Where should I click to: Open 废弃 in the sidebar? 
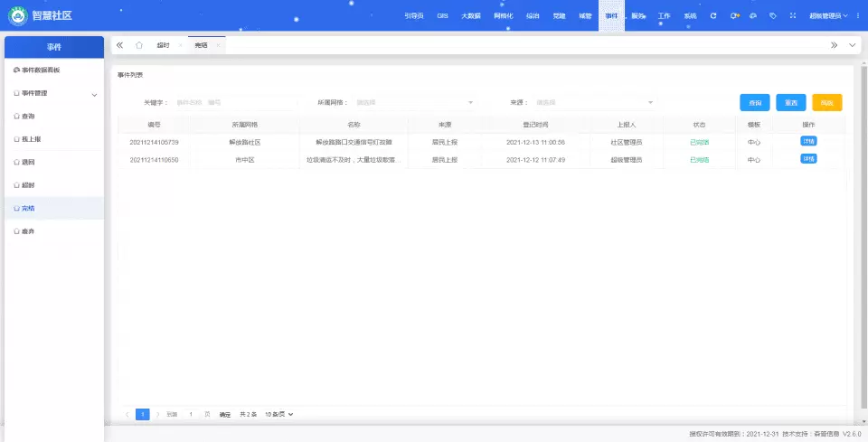pos(54,231)
